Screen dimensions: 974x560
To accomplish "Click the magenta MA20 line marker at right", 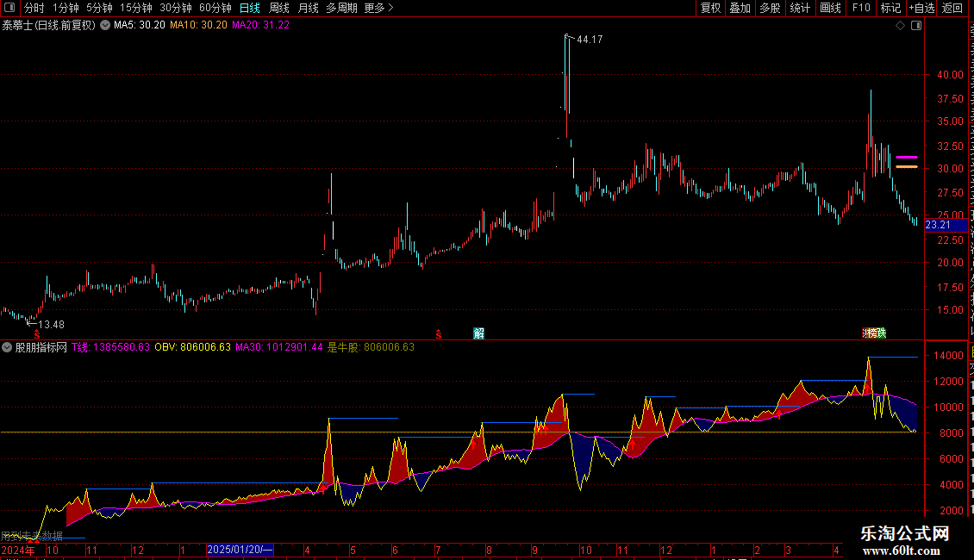I will 906,157.
